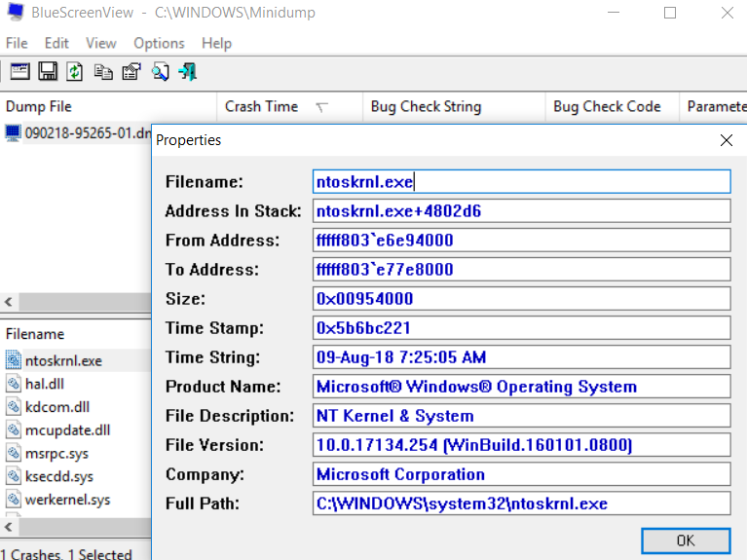The height and width of the screenshot is (560, 747).
Task: Open the Options menu
Action: tap(159, 43)
